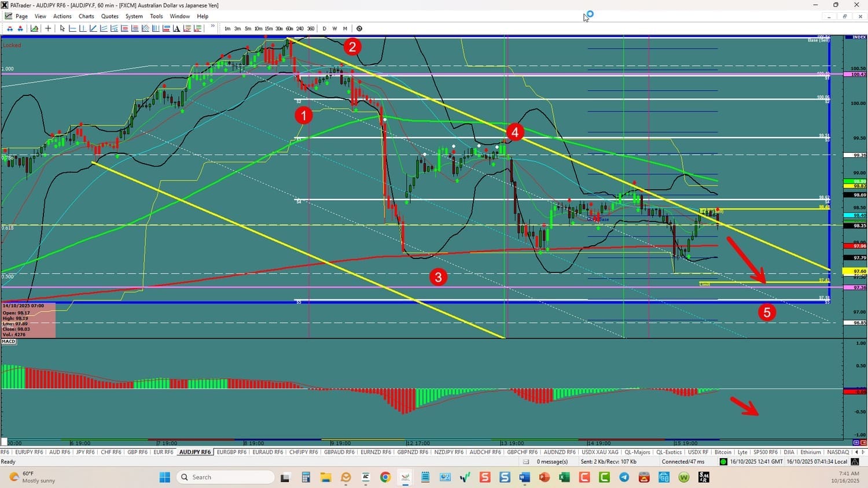
Task: Open the Help menu
Action: click(203, 16)
